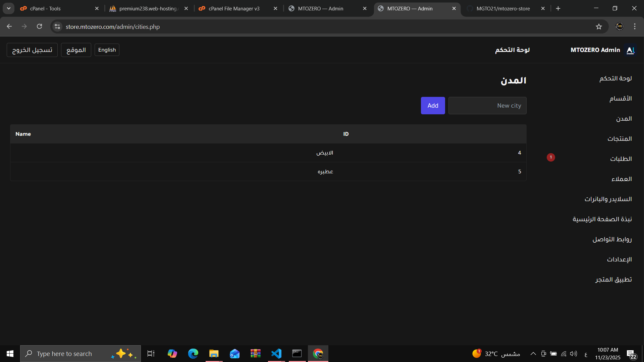Open the Chrome three-dot menu
The width and height of the screenshot is (644, 362).
pos(635,26)
